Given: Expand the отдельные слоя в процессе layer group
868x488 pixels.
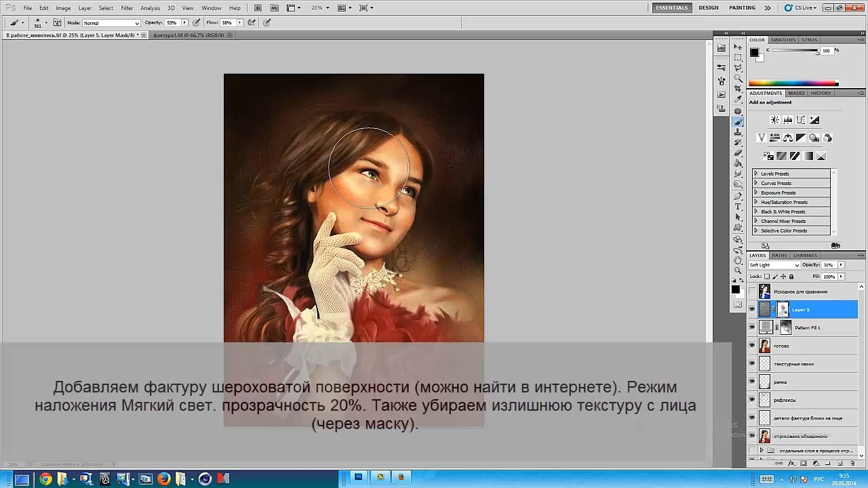Looking at the screenshot, I should (x=762, y=451).
